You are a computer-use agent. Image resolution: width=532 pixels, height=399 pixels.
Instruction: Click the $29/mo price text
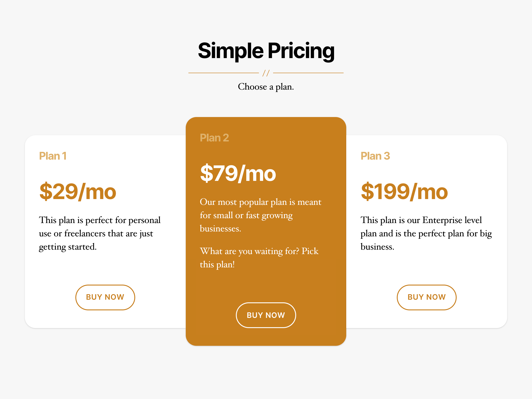click(x=78, y=191)
